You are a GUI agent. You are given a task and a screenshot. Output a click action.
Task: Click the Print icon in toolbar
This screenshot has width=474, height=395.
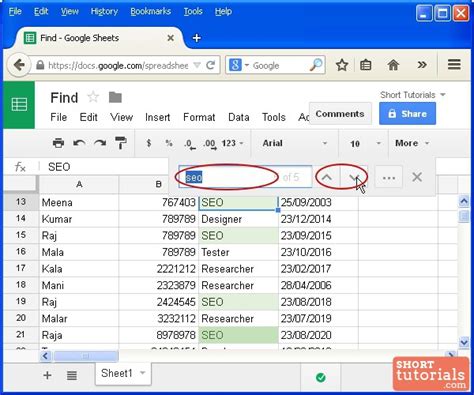pos(58,143)
